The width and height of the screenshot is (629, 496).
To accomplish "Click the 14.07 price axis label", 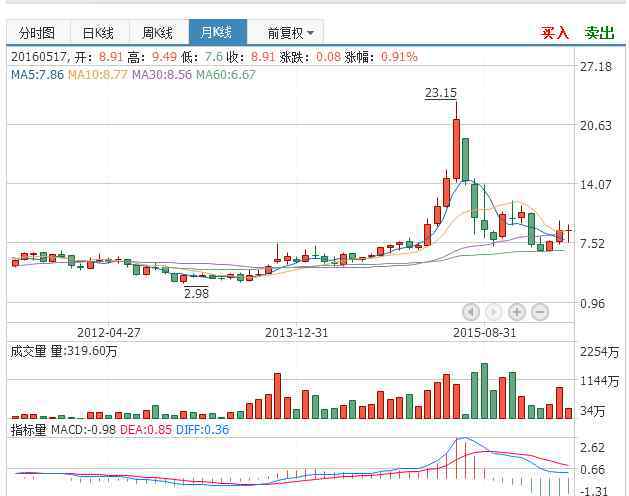I will pos(596,185).
